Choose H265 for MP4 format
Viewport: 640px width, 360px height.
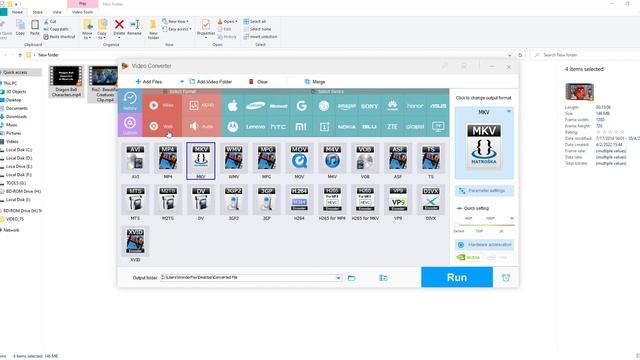(332, 200)
